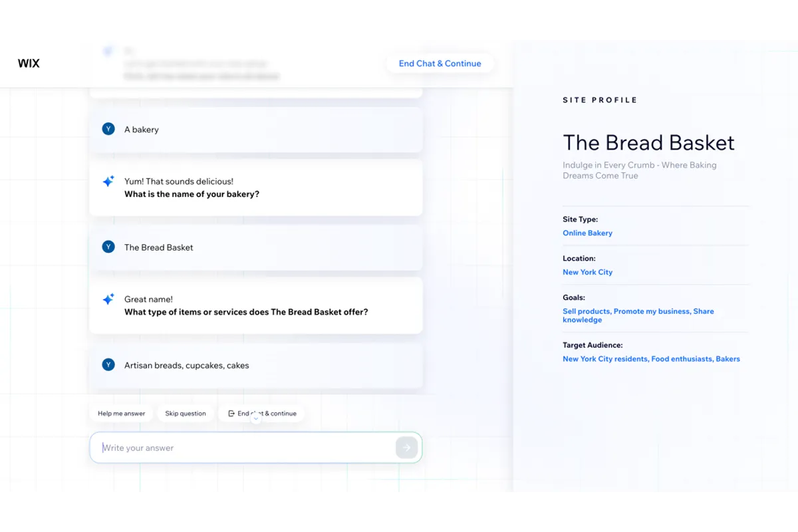Click the user avatar beside "A bakery"
Image resolution: width=798 pixels, height=532 pixels.
click(108, 129)
